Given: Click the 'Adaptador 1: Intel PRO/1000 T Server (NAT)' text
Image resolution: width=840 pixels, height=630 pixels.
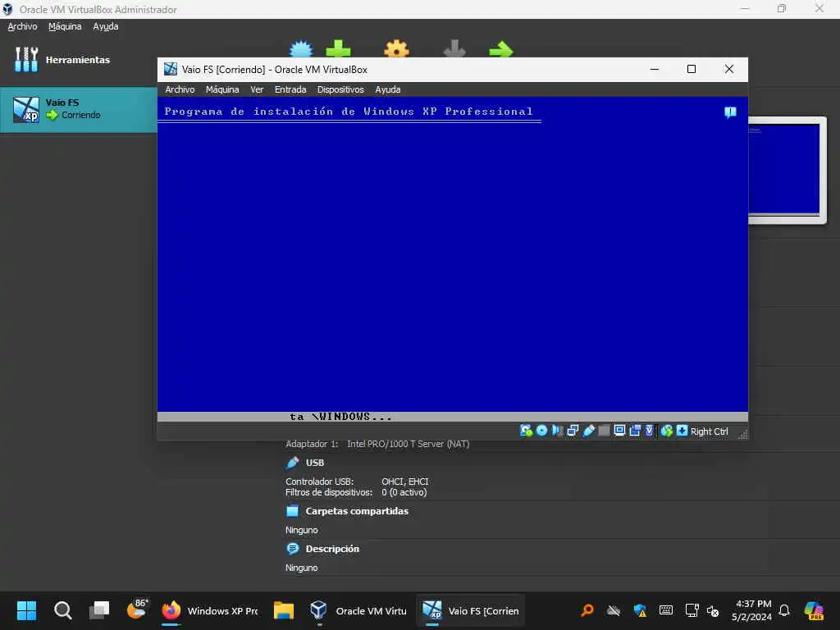Looking at the screenshot, I should point(377,444).
